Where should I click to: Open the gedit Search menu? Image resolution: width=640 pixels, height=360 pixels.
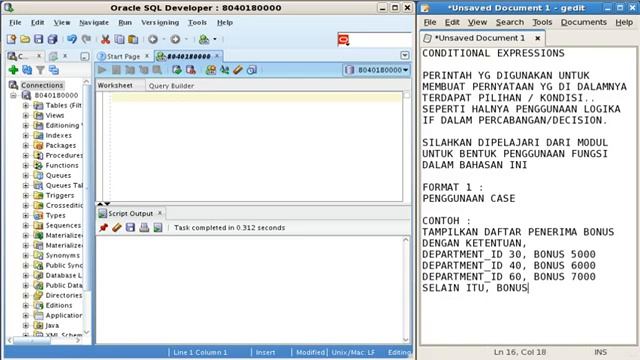coord(510,22)
